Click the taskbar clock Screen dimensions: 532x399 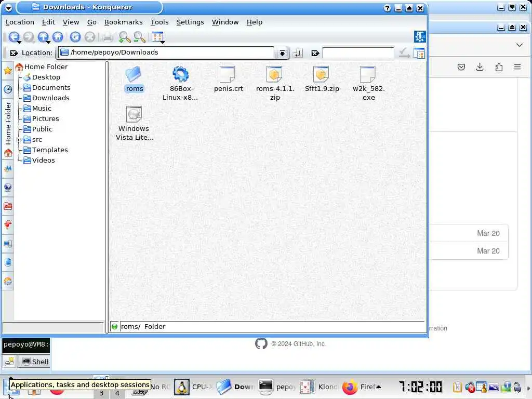tap(420, 387)
